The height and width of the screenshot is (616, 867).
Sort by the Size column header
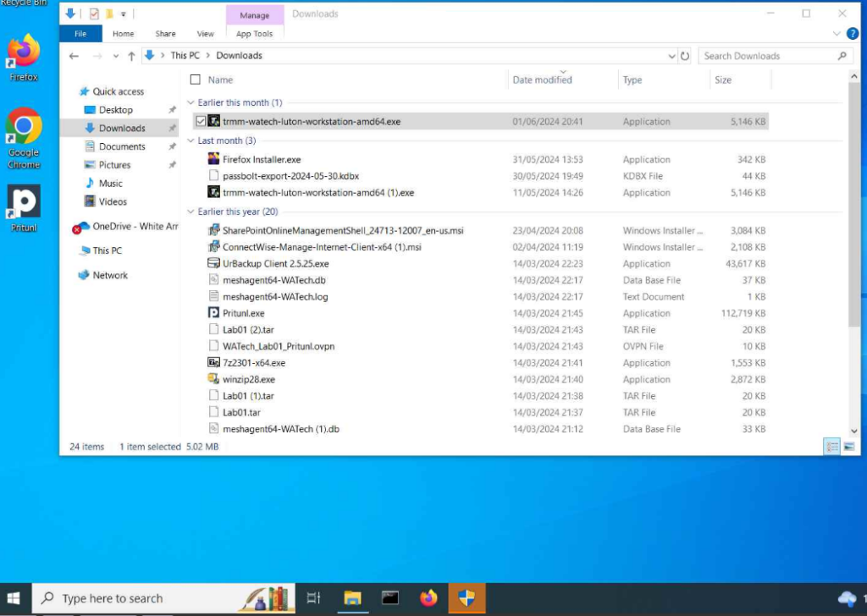(x=723, y=80)
